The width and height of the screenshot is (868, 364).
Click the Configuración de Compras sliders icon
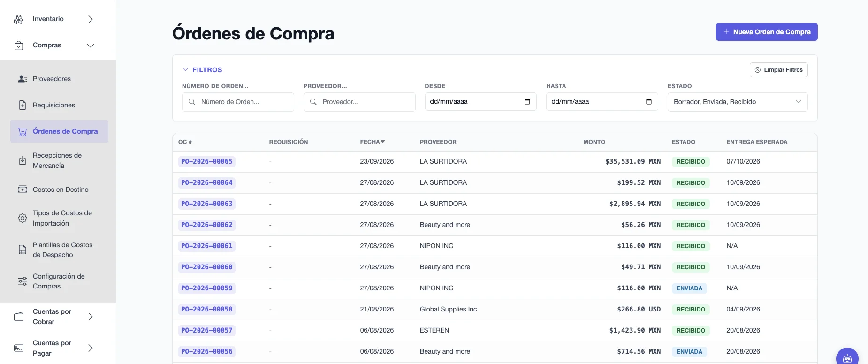tap(23, 281)
